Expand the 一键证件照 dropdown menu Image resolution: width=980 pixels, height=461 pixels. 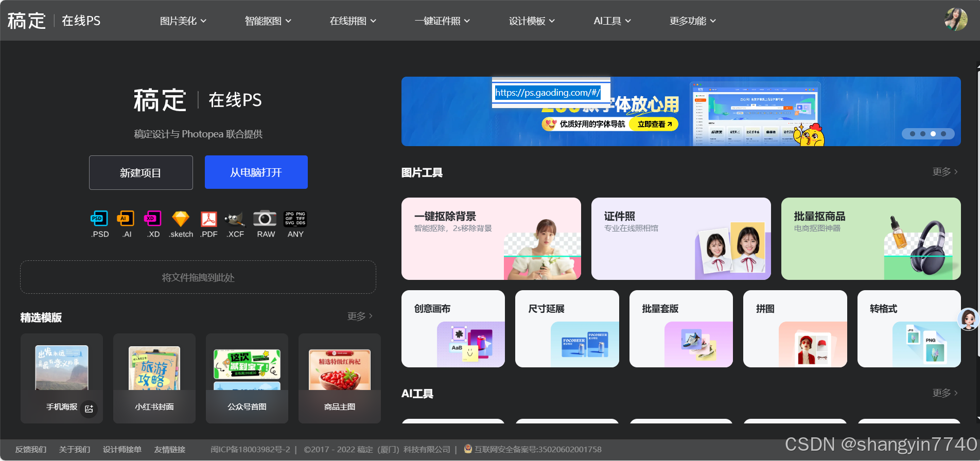click(443, 21)
